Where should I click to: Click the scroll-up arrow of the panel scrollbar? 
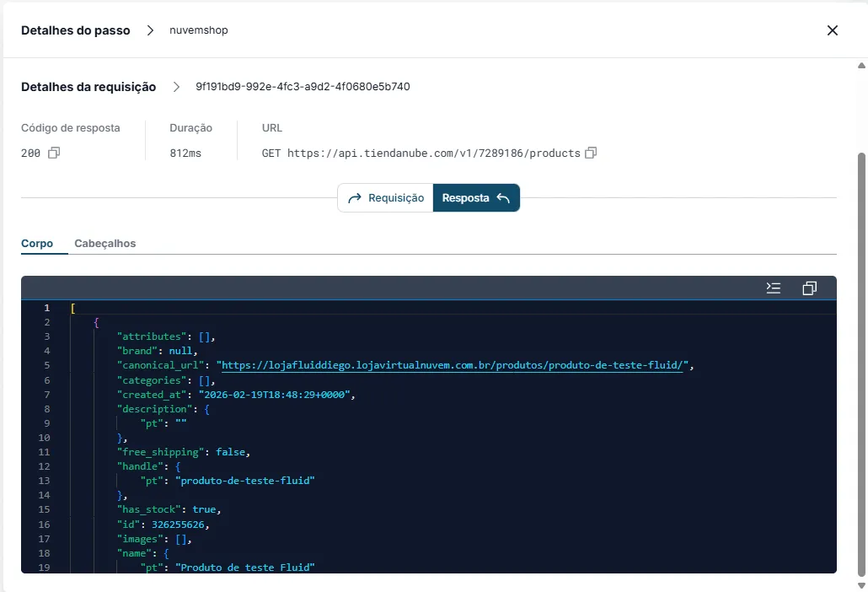pos(861,66)
